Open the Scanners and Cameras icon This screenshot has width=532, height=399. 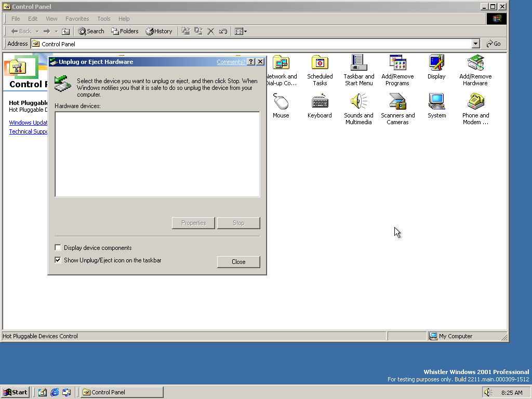(397, 109)
